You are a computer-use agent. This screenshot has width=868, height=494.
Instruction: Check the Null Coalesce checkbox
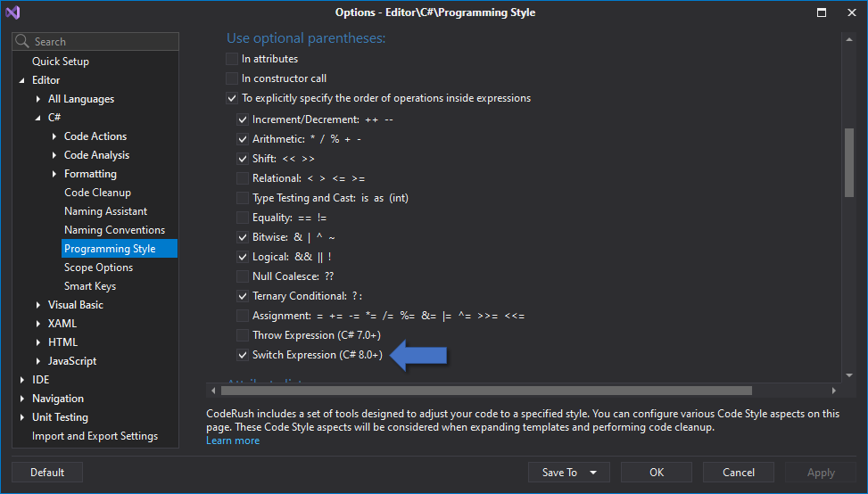click(x=243, y=276)
